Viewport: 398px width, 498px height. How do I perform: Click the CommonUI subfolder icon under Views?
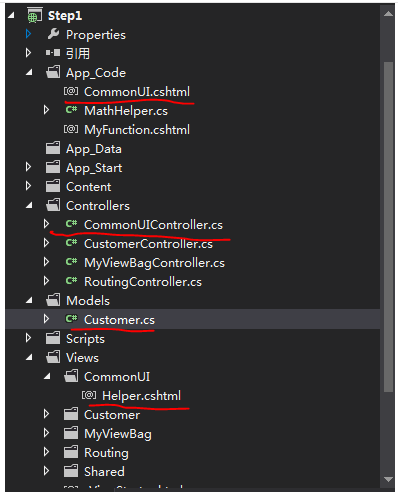click(x=71, y=376)
